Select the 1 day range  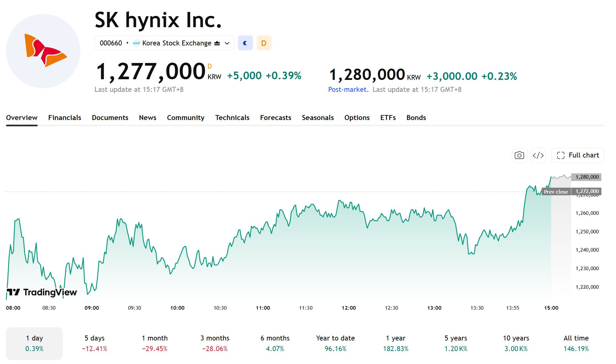[x=34, y=343]
